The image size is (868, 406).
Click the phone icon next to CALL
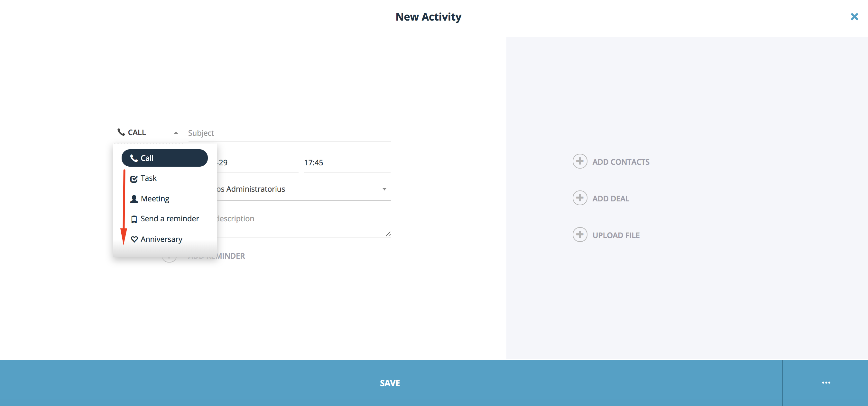click(121, 132)
